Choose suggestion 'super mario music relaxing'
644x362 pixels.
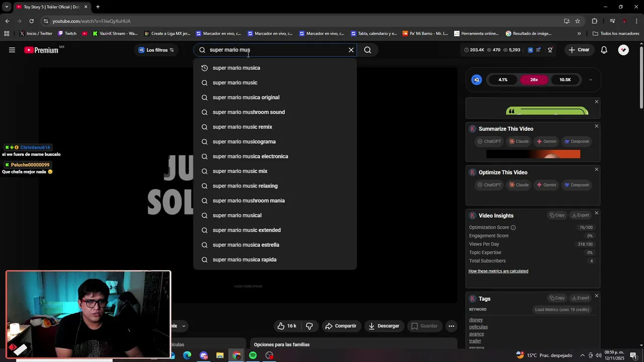click(x=275, y=186)
